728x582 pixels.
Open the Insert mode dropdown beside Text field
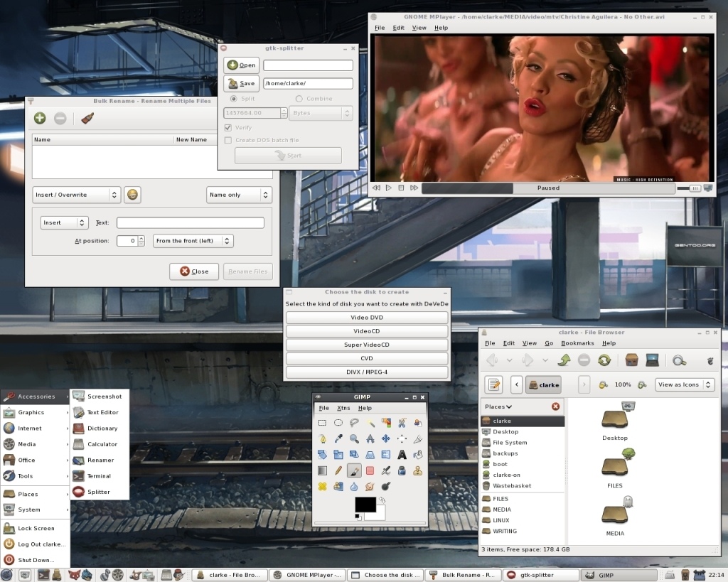tap(65, 222)
